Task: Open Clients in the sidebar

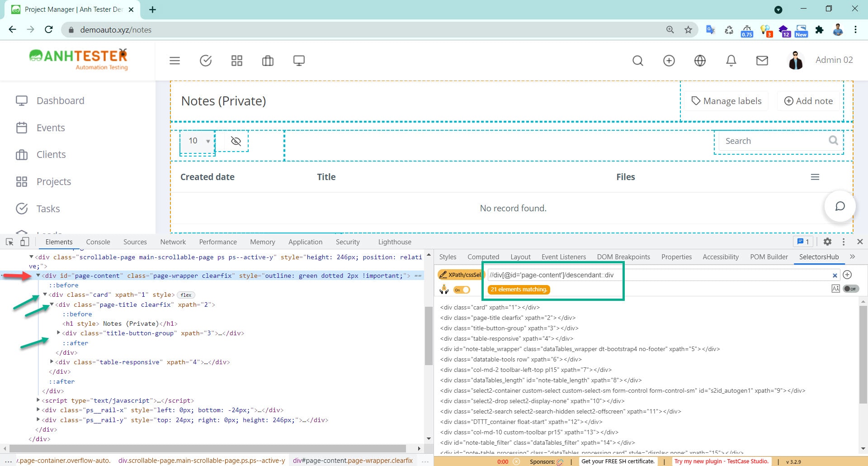Action: tap(41, 155)
